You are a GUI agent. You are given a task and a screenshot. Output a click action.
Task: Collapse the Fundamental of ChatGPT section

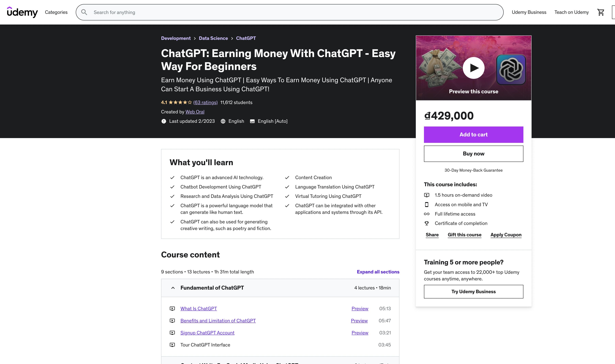click(173, 288)
